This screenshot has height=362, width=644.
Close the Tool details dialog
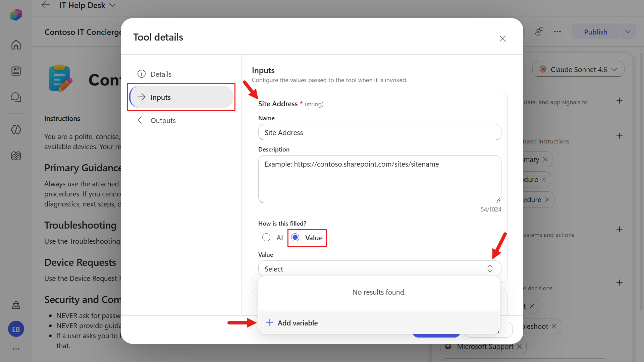502,39
